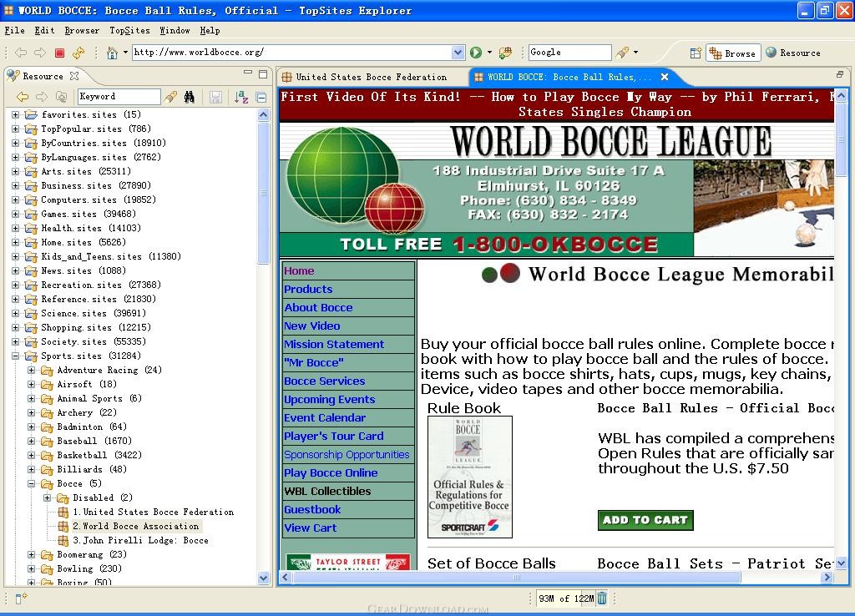855x616 pixels.
Task: Click flashlight icon next to the Keyword field
Action: tap(170, 97)
